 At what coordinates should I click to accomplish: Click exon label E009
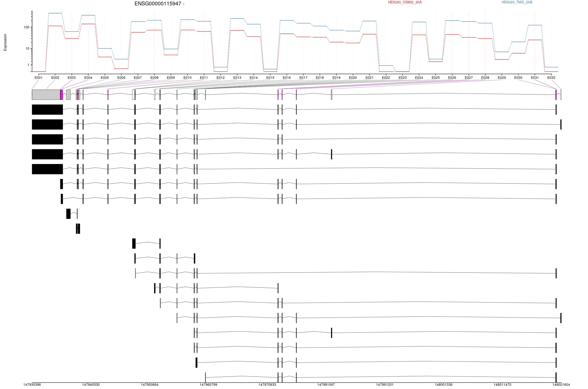coord(171,78)
